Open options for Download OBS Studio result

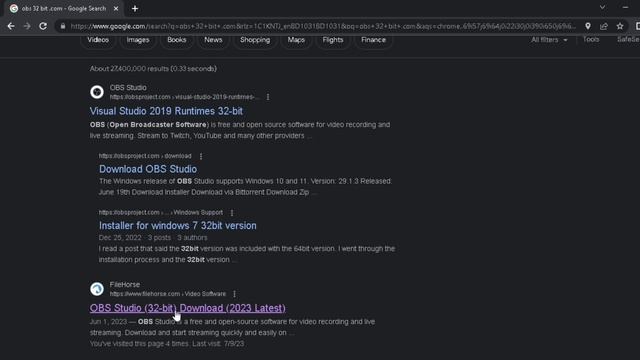coord(201,156)
